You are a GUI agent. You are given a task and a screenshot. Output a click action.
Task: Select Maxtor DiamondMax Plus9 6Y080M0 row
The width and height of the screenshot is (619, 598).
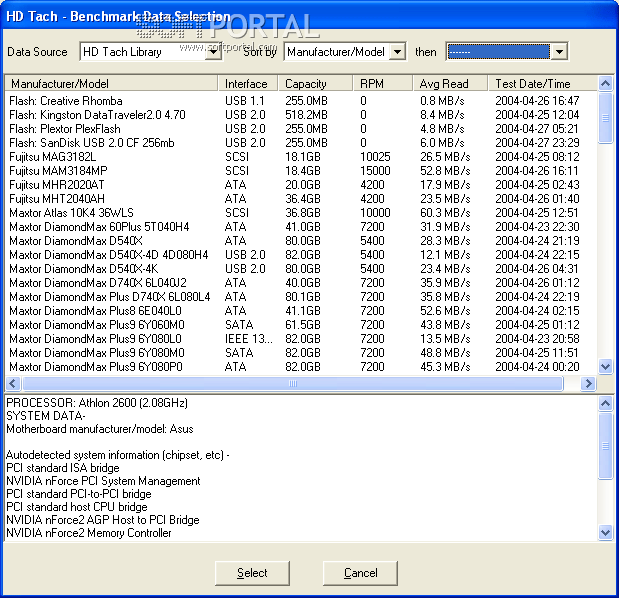tap(301, 353)
